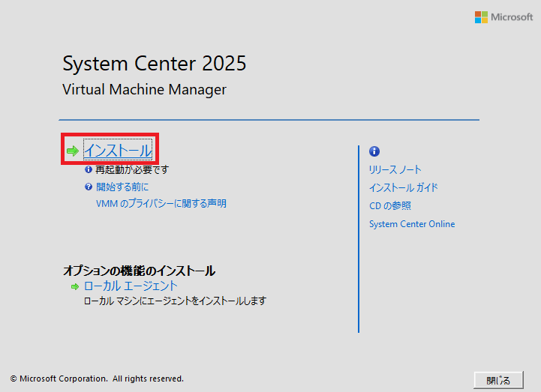This screenshot has height=392, width=541.
Task: Click the 閉じる button
Action: [498, 380]
